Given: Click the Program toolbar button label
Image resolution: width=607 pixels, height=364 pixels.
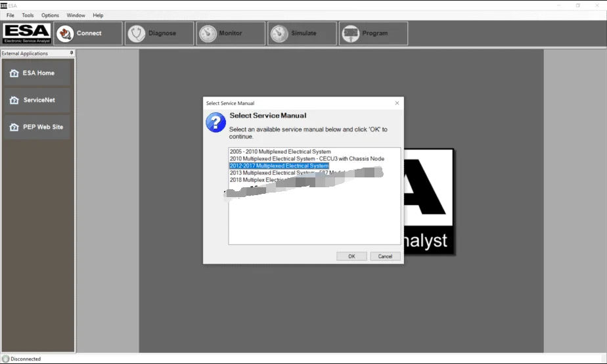Looking at the screenshot, I should coord(374,34).
